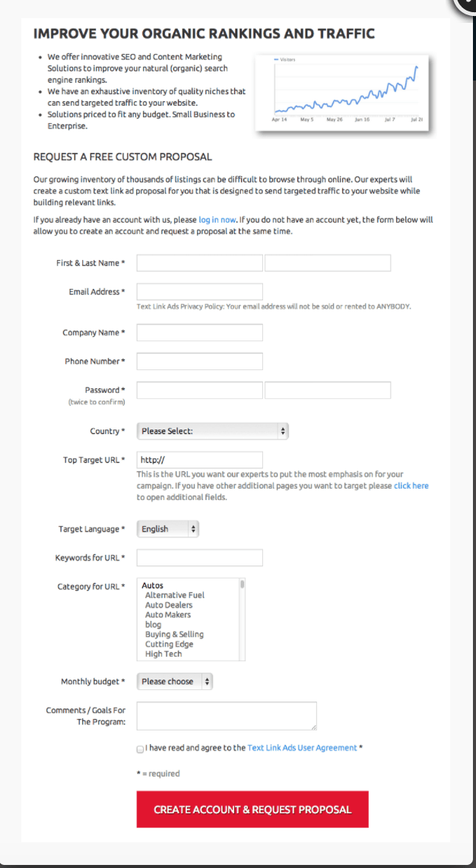Open the Text Link Ads User Agreement
Image resolution: width=476 pixels, height=868 pixels.
coord(301,747)
